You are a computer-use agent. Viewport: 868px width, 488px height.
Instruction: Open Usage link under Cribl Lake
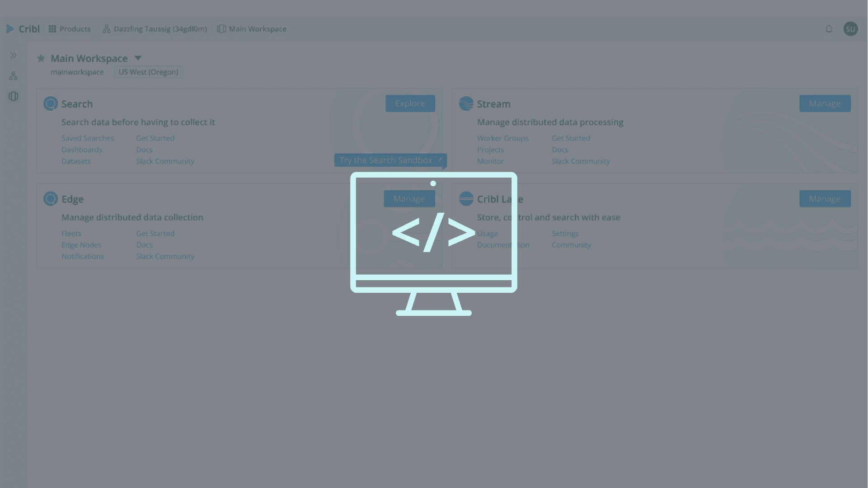488,234
